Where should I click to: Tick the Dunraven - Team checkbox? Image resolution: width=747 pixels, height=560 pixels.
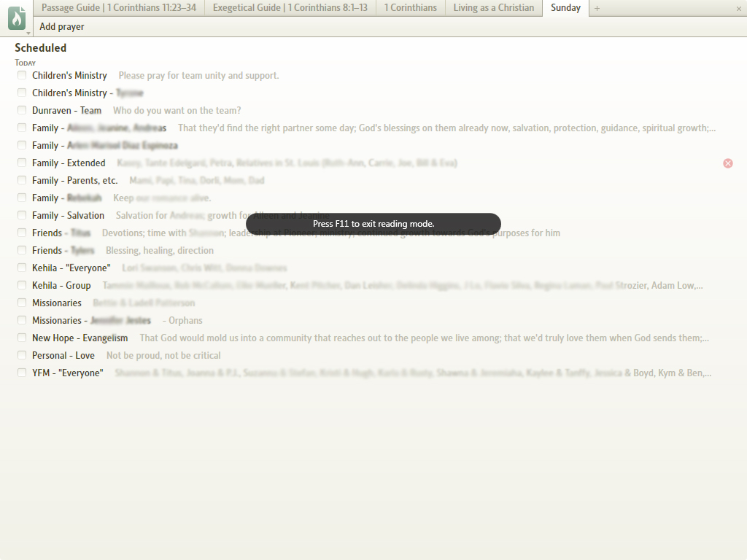pos(22,110)
